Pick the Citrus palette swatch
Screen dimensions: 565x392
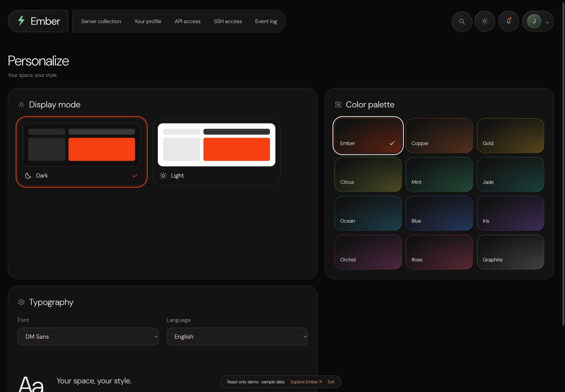368,174
